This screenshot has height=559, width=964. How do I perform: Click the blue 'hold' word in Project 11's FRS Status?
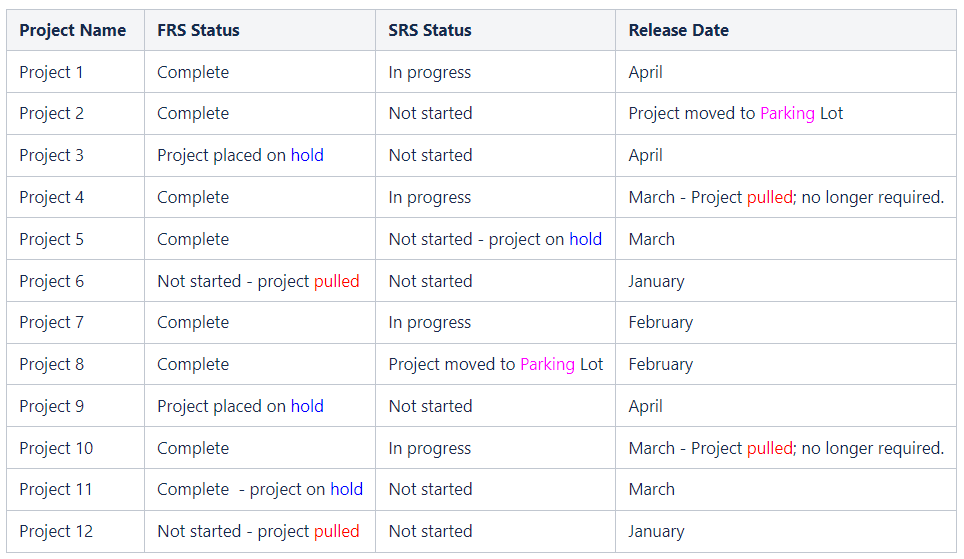tap(347, 489)
